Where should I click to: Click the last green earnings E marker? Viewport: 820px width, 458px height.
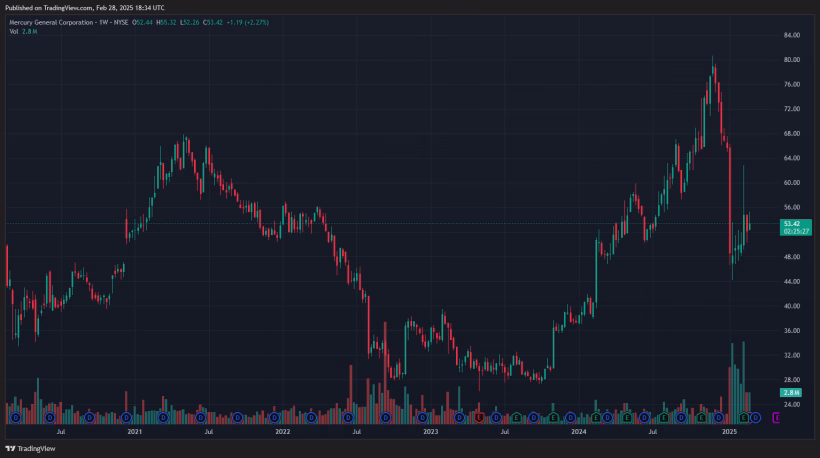point(744,417)
